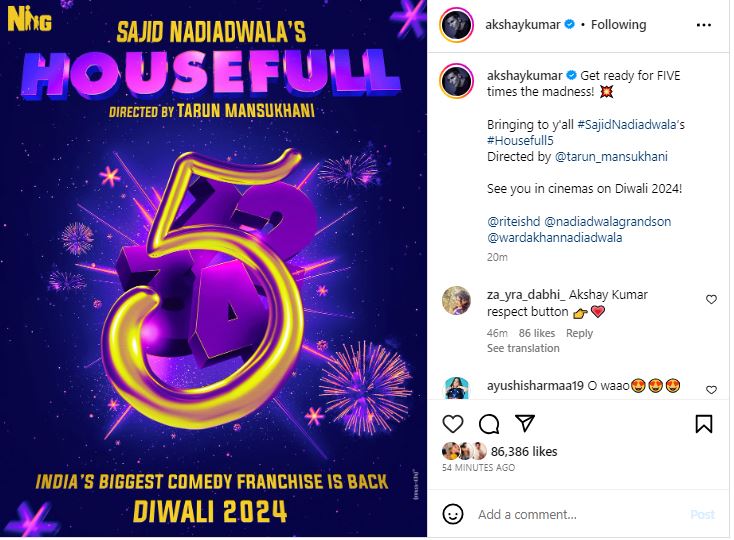Click the Add a comment field

(580, 515)
